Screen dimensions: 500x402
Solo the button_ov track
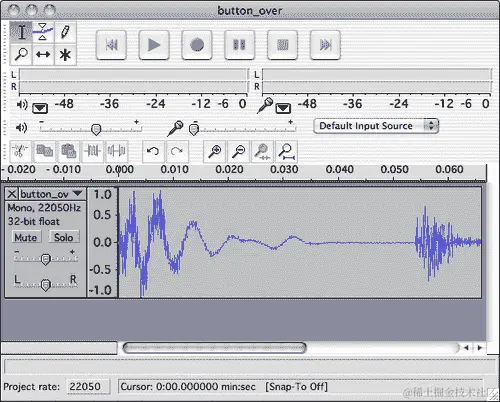click(64, 237)
